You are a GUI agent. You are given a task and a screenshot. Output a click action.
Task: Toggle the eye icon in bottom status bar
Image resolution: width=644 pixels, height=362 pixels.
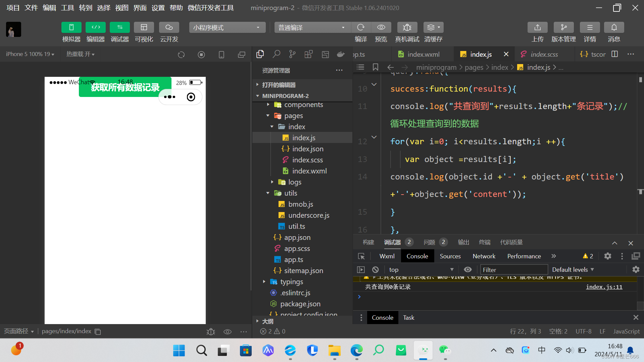pos(227,331)
